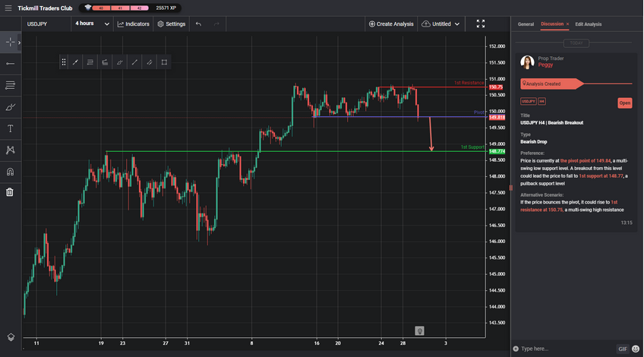Click the H4 timeframe tag
This screenshot has width=644, height=357.
pyautogui.click(x=541, y=101)
